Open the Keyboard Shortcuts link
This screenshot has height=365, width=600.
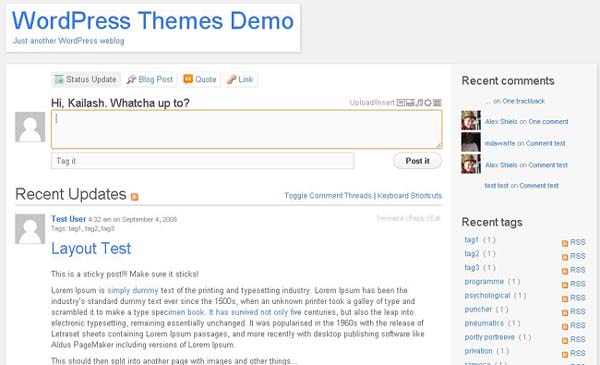(x=409, y=196)
